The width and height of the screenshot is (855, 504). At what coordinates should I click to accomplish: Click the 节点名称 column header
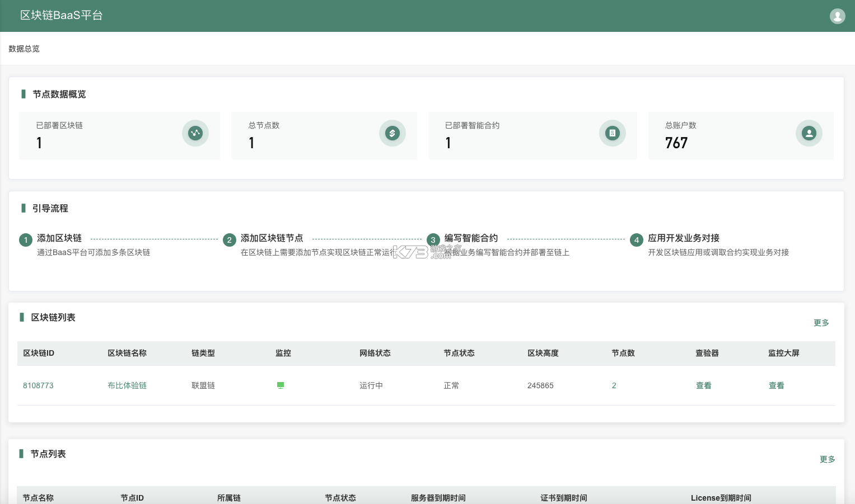point(38,498)
